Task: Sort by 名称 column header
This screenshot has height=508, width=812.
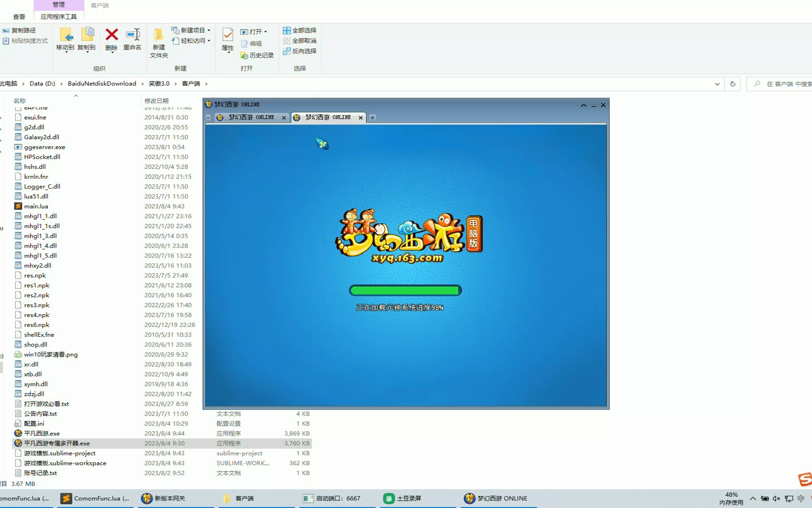Action: coord(20,101)
